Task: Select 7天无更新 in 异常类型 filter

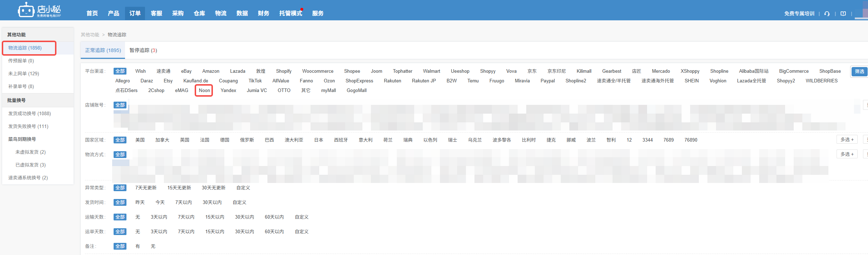Action: 146,188
